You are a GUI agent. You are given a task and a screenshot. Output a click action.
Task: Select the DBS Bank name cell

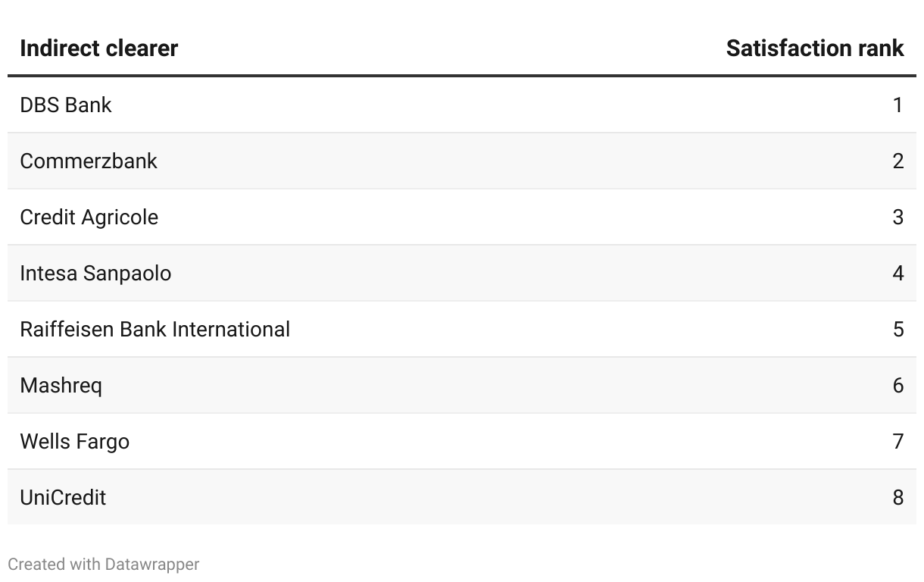pyautogui.click(x=66, y=105)
